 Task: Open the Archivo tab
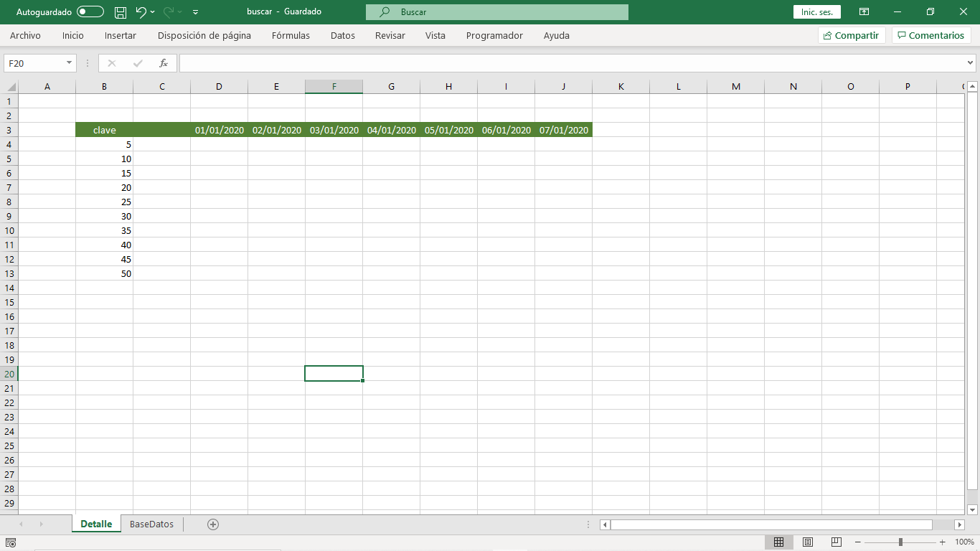[26, 35]
